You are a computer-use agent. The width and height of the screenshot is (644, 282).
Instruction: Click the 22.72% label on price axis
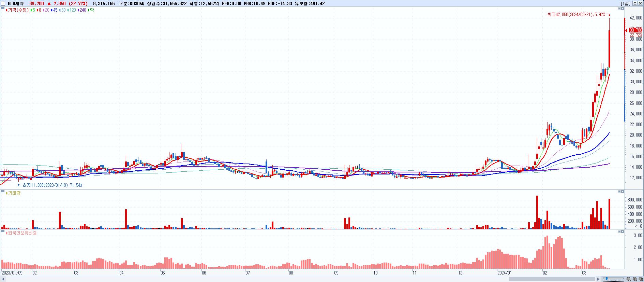point(636,35)
